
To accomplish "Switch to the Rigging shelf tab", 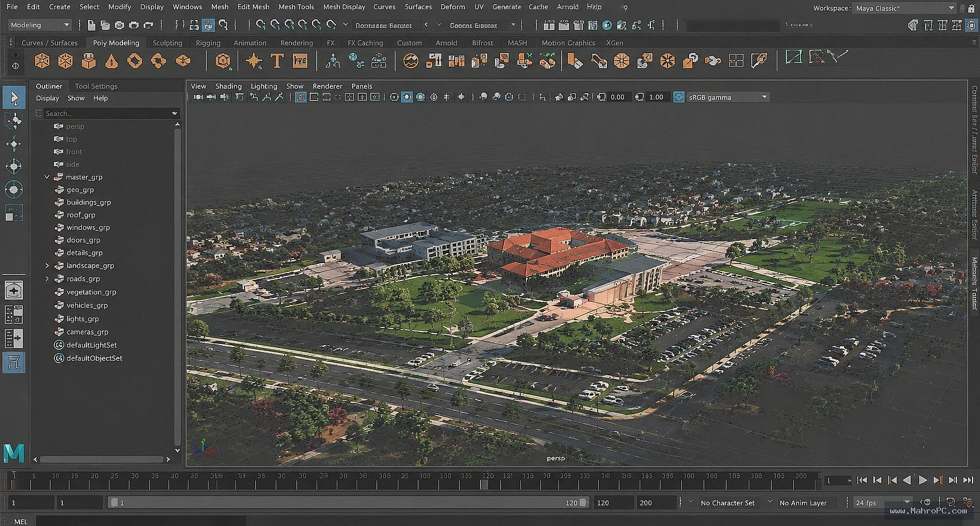I will click(208, 43).
